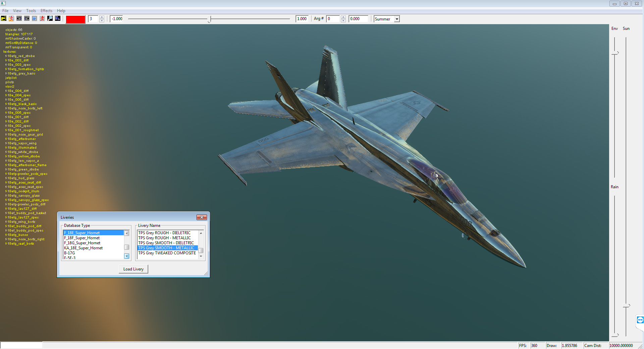The width and height of the screenshot is (644, 349).
Task: Open the Tools menu
Action: click(31, 11)
